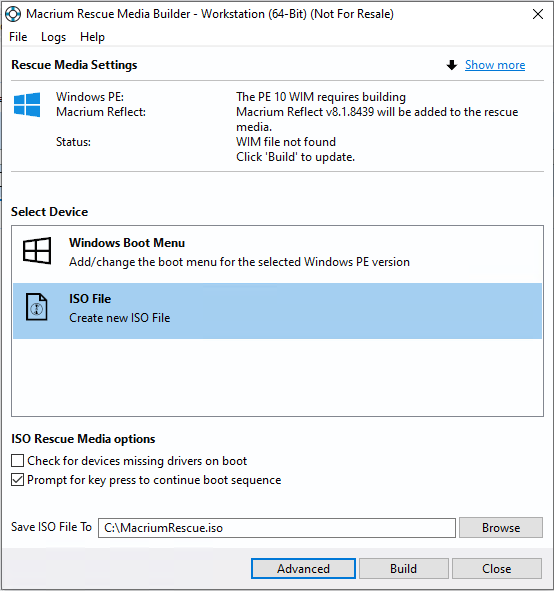Click the Advanced button

(x=303, y=568)
